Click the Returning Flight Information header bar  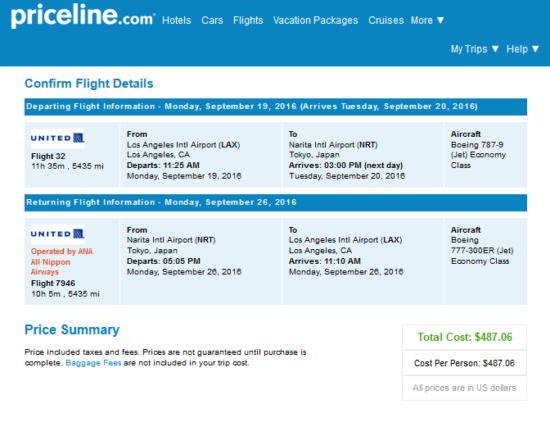276,202
